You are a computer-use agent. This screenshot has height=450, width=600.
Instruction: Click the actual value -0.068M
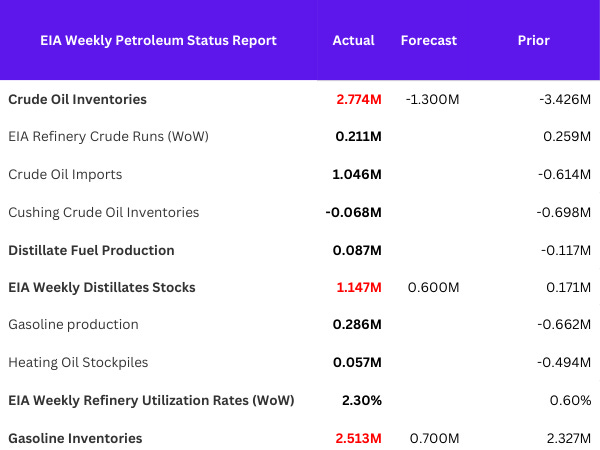click(354, 212)
